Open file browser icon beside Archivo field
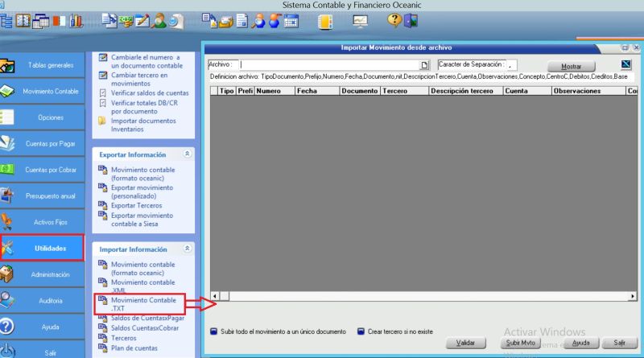644x358 pixels. [x=425, y=65]
